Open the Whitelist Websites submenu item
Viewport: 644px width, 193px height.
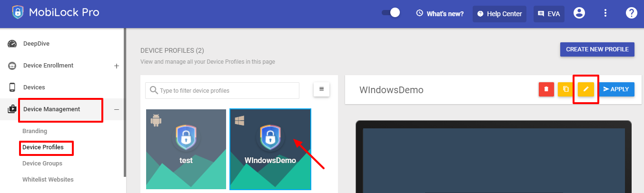pos(48,180)
